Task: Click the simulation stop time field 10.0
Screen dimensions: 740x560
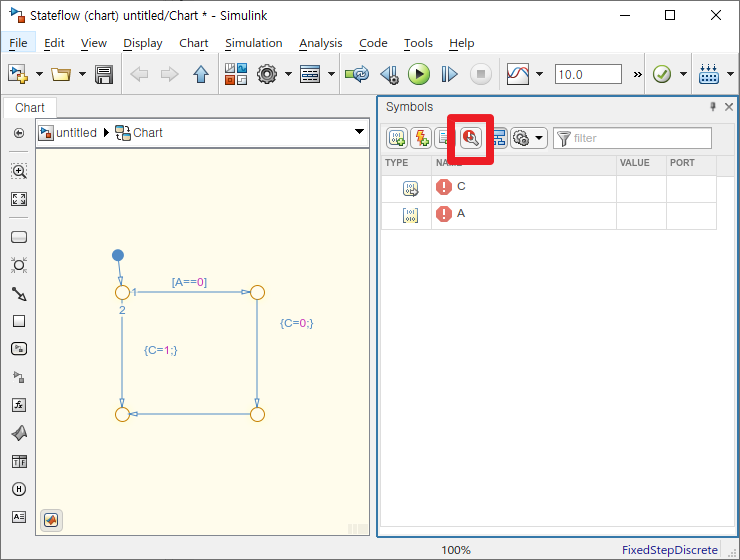Action: pyautogui.click(x=588, y=74)
